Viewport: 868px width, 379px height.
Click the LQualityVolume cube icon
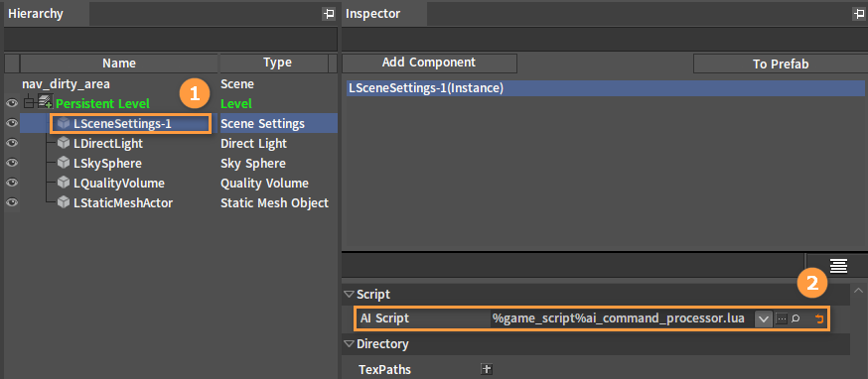coord(64,184)
